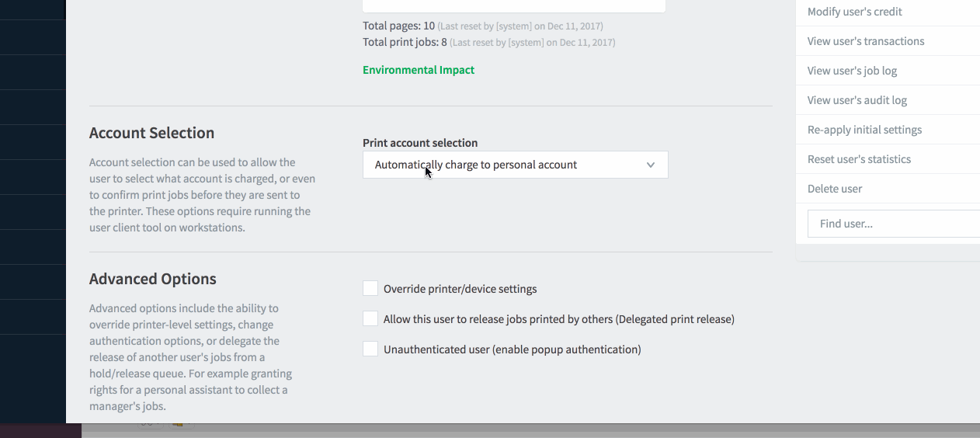
Task: Click the Override printer/device settings label
Action: tap(460, 289)
